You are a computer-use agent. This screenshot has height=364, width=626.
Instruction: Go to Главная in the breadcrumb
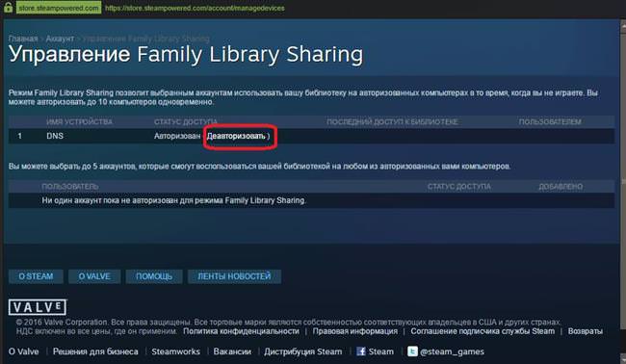23,39
